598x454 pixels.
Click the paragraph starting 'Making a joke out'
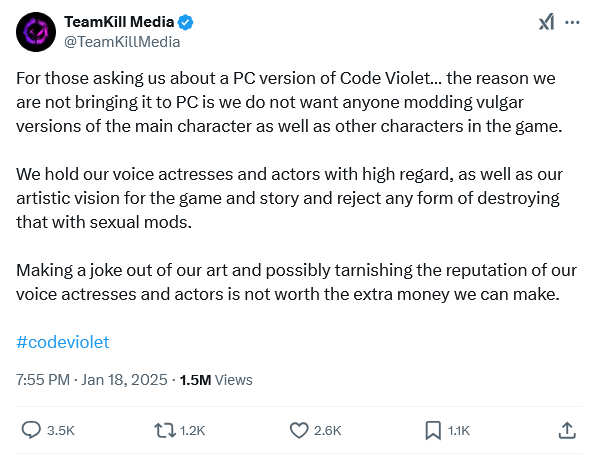tap(296, 282)
